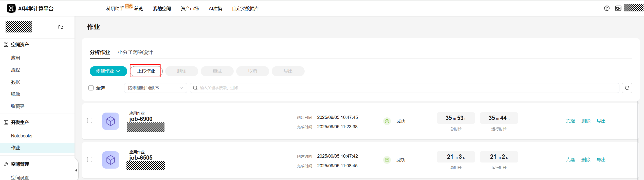Screen dimensions: 644x180
Task: Refresh the job list
Action: click(x=627, y=88)
